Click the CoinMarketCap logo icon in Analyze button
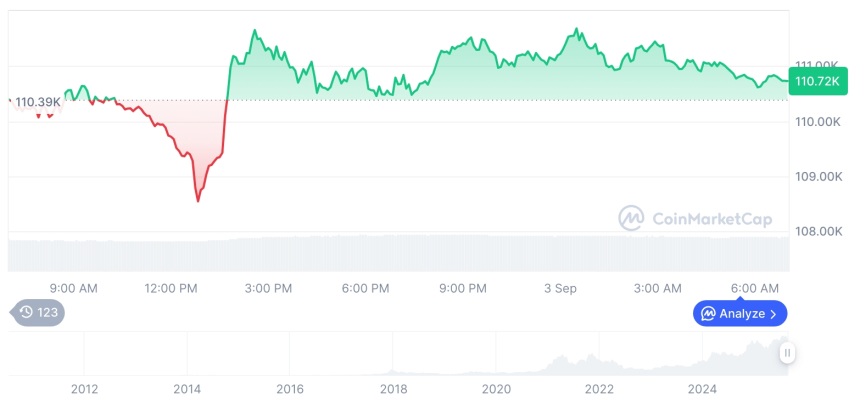Viewport: 860px width, 401px height. [708, 313]
